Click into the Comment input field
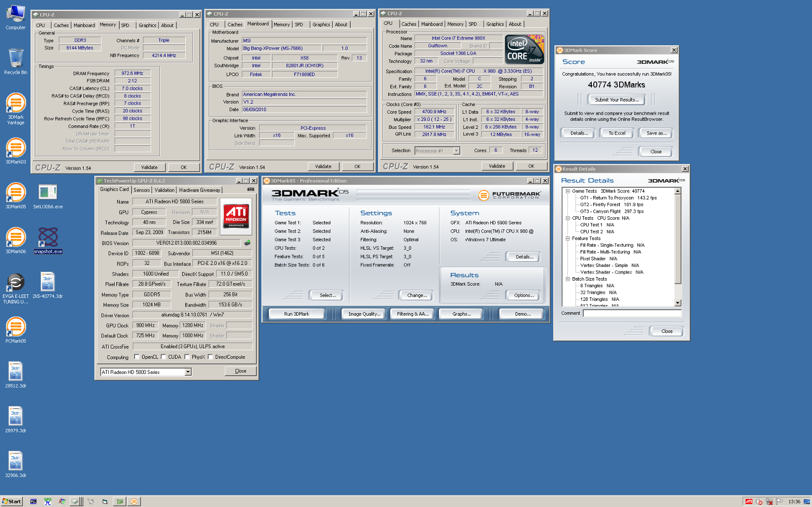 coord(632,313)
